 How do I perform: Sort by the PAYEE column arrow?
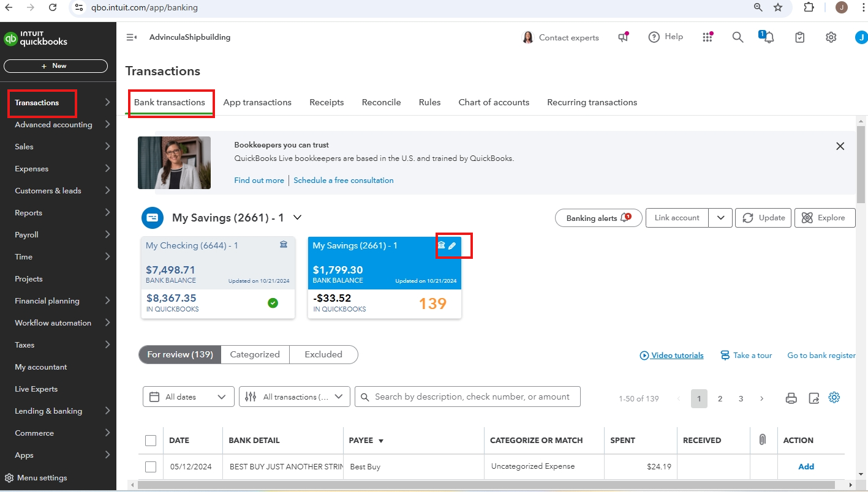381,441
